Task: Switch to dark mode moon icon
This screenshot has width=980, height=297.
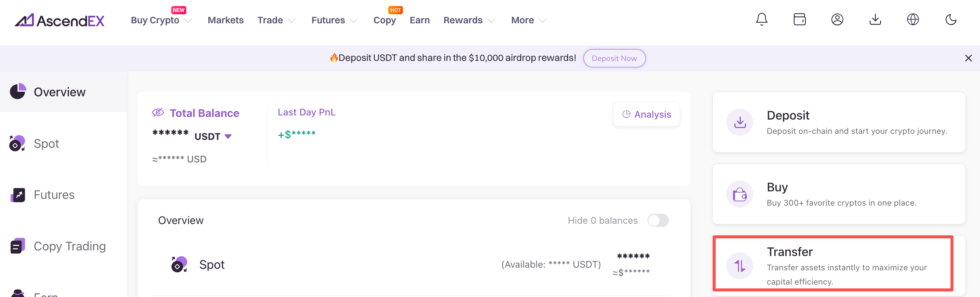Action: [951, 20]
